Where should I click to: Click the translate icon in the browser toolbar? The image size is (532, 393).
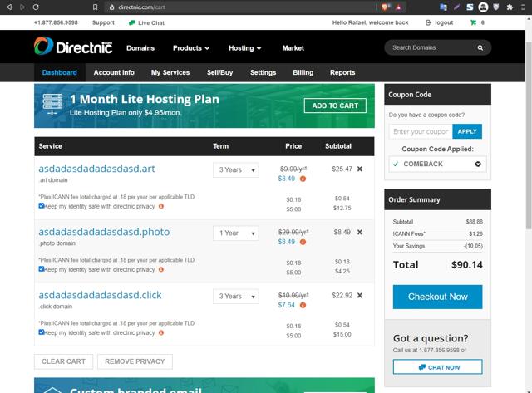coord(443,7)
